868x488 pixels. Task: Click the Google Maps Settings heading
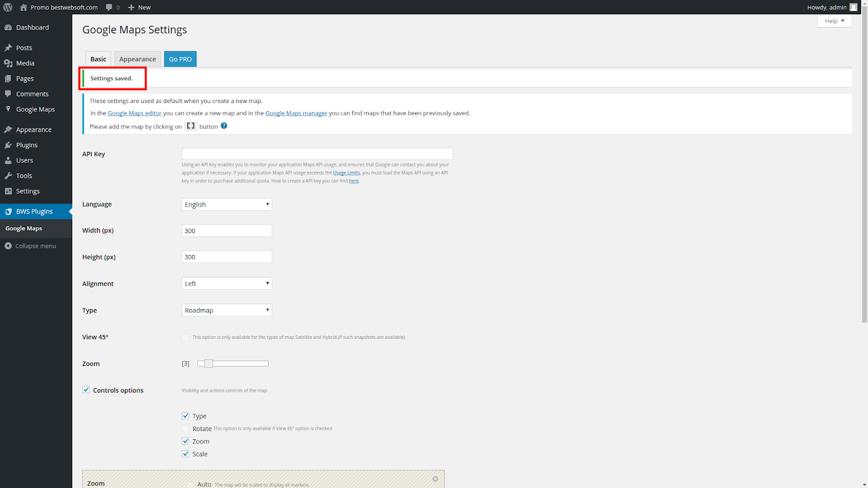[x=135, y=30]
